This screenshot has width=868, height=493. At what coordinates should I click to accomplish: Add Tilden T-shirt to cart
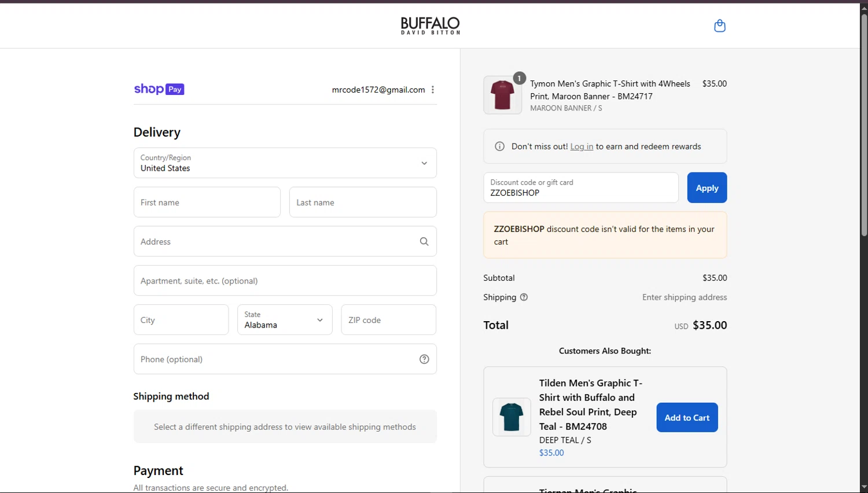687,417
